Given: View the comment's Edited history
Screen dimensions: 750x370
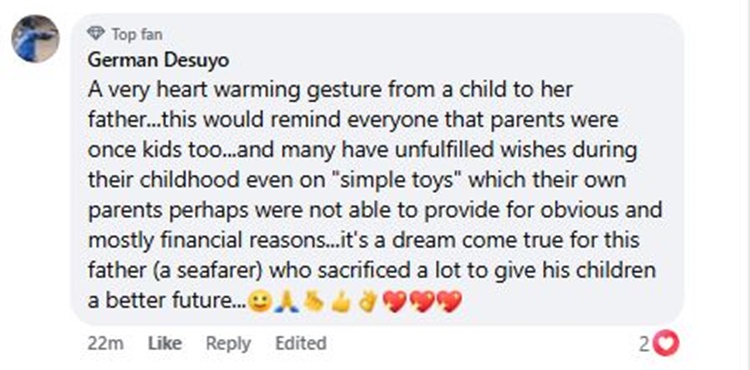Looking at the screenshot, I should (301, 343).
